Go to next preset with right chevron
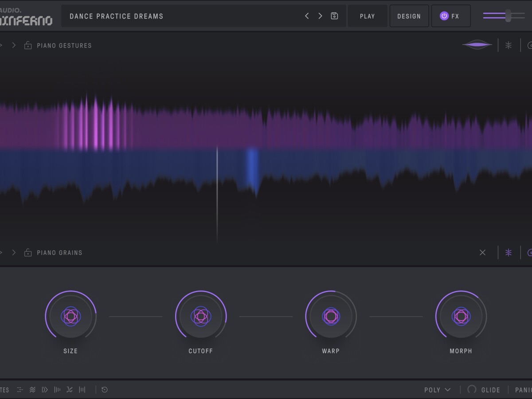The height and width of the screenshot is (399, 532). coord(320,16)
